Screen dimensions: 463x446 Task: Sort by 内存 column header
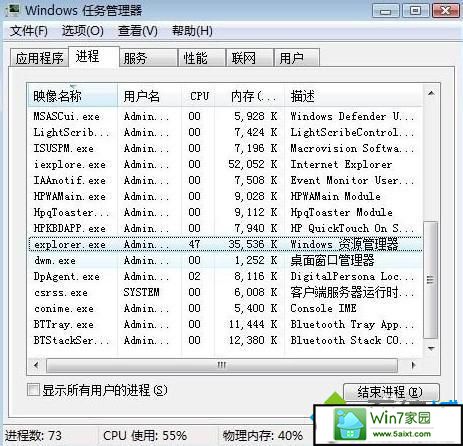click(250, 96)
